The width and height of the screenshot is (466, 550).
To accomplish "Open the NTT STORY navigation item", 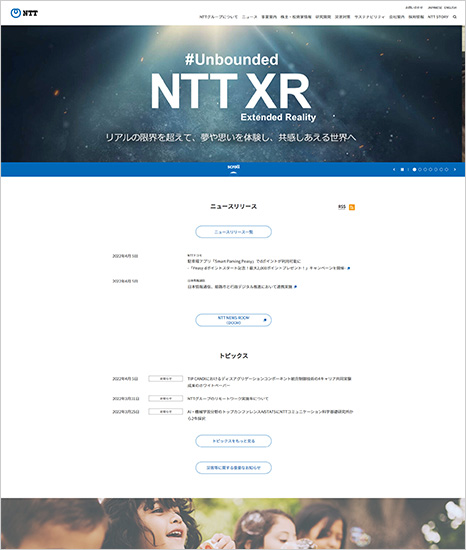I will pos(438,17).
